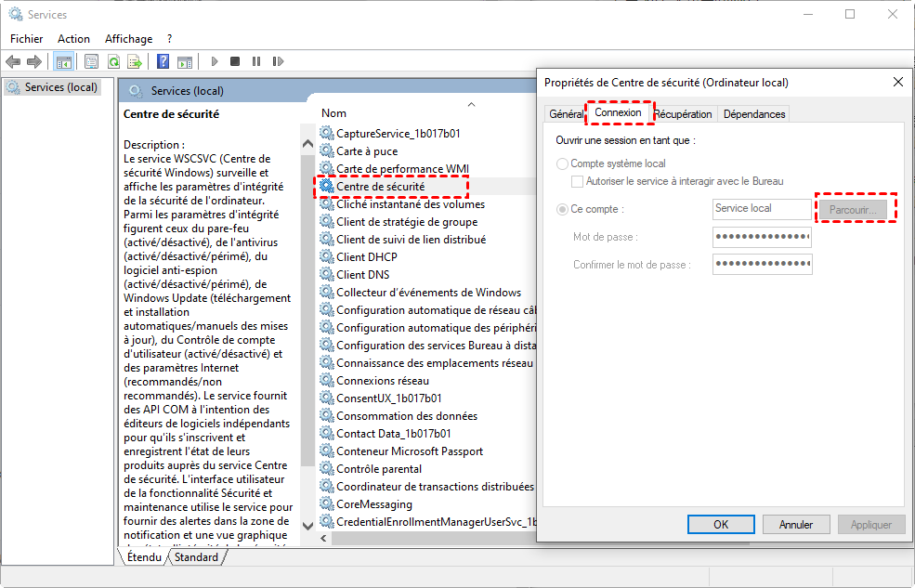Click the Service local account field
Image resolution: width=915 pixels, height=588 pixels.
point(762,209)
